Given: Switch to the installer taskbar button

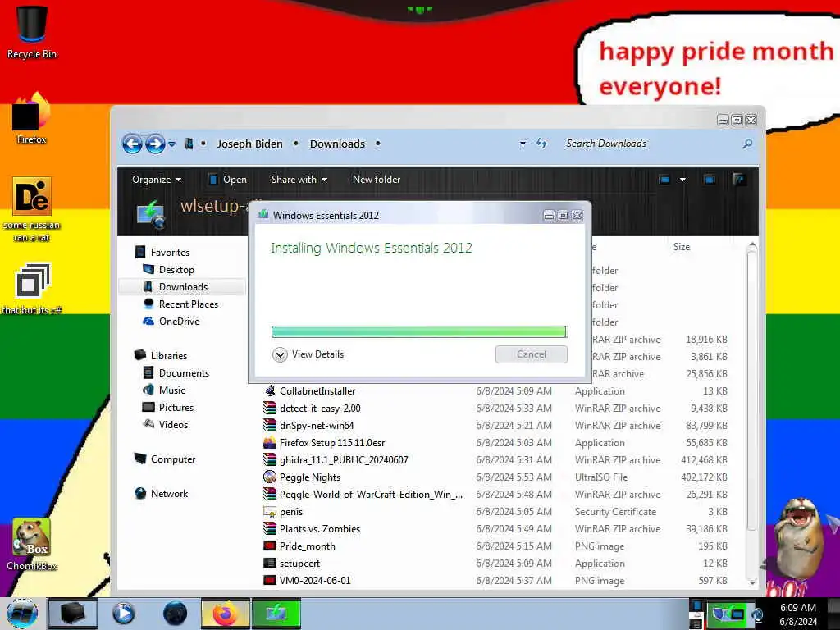Looking at the screenshot, I should (x=276, y=614).
